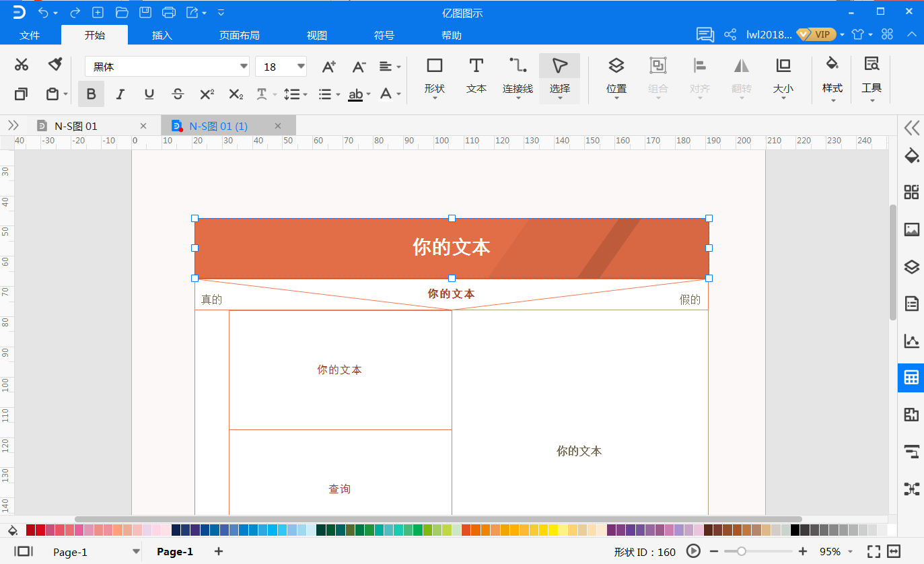The width and height of the screenshot is (924, 564).
Task: Toggle italic formatting
Action: tap(120, 94)
